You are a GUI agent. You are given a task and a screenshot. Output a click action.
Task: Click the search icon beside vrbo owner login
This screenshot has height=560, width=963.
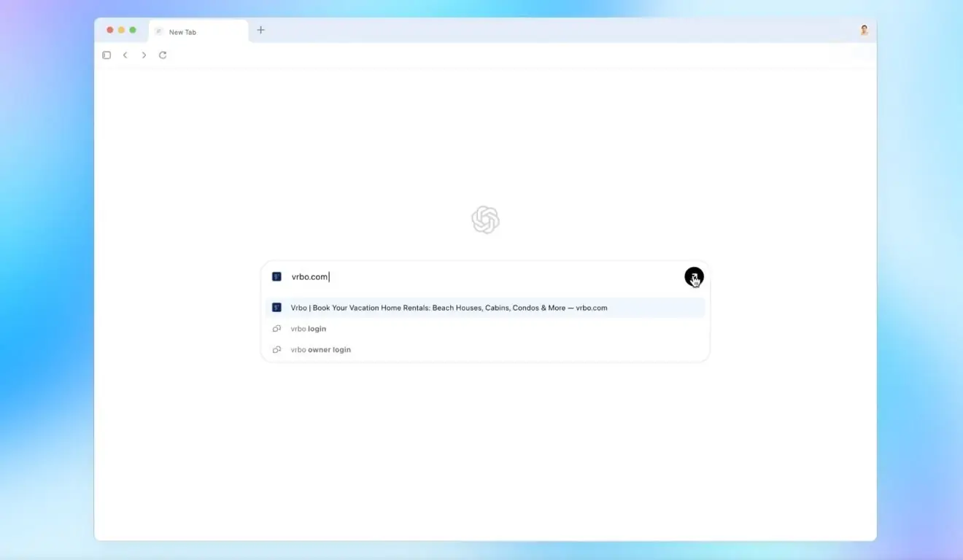[x=276, y=349]
